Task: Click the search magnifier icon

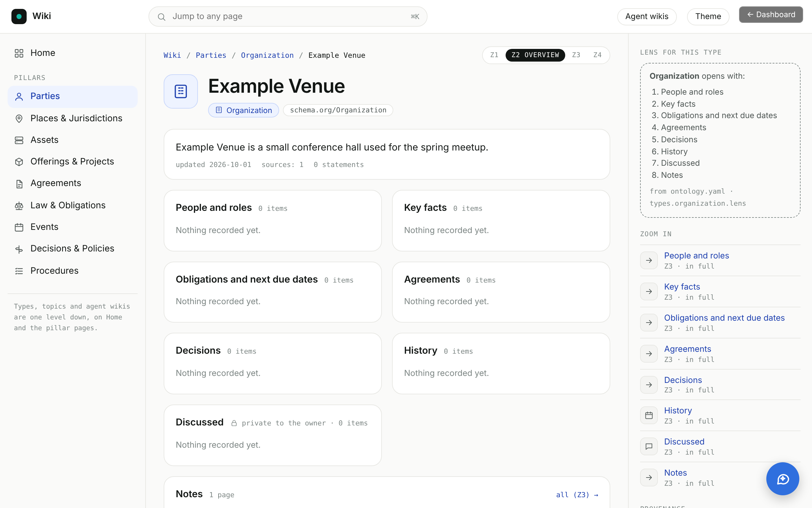Action: click(161, 17)
